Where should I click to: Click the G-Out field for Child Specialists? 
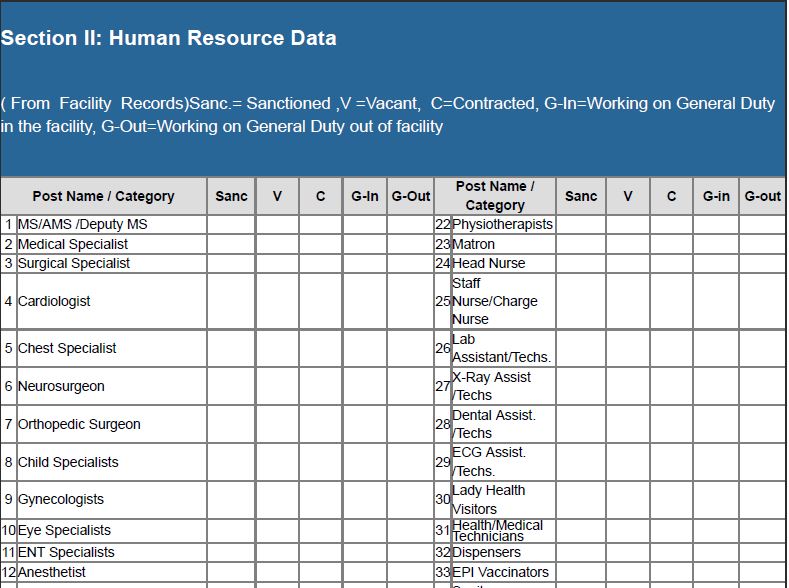[x=410, y=462]
